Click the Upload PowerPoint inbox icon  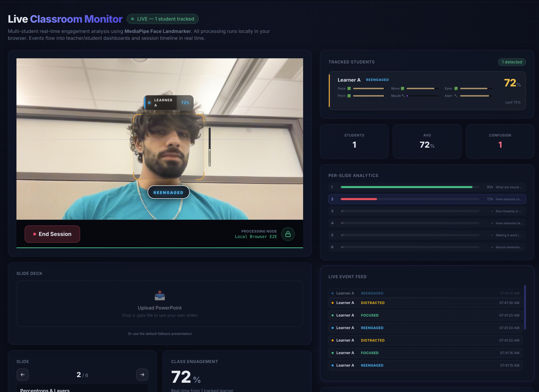tap(160, 295)
